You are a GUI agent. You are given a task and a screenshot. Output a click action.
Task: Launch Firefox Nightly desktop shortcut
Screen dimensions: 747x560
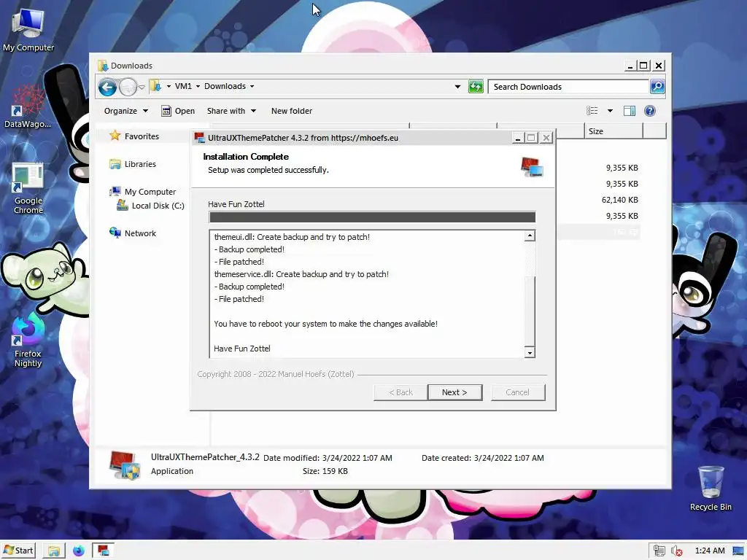(x=28, y=341)
